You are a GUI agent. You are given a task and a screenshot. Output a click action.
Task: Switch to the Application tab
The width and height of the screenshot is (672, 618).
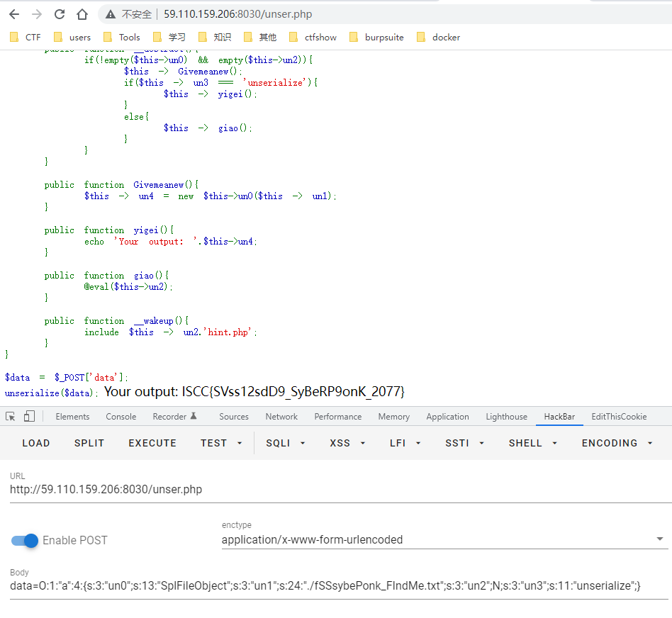(x=447, y=417)
